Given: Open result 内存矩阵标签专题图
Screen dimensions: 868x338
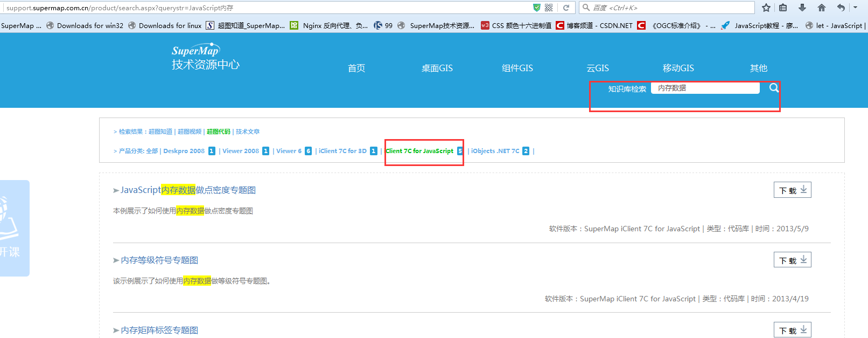Looking at the screenshot, I should (x=159, y=330).
